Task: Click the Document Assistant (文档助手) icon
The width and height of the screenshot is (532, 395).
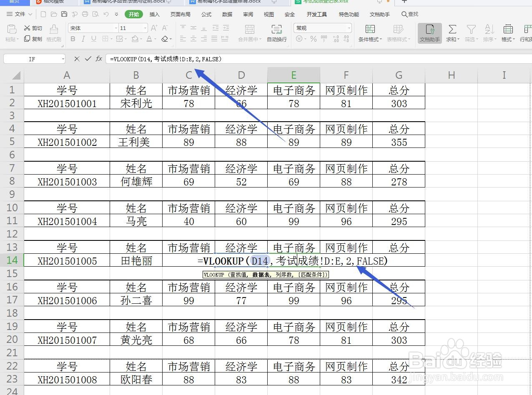Action: pos(429,33)
